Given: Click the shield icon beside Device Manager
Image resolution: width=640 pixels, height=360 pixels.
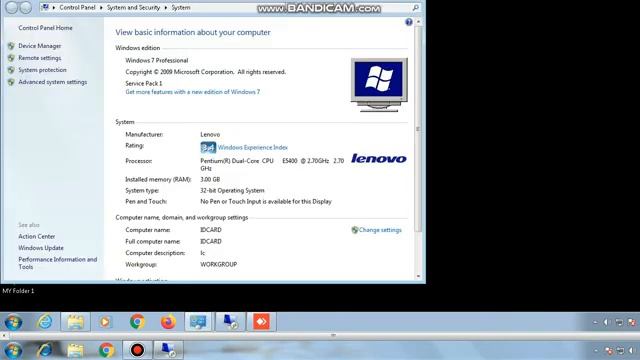Looking at the screenshot, I should [x=11, y=46].
